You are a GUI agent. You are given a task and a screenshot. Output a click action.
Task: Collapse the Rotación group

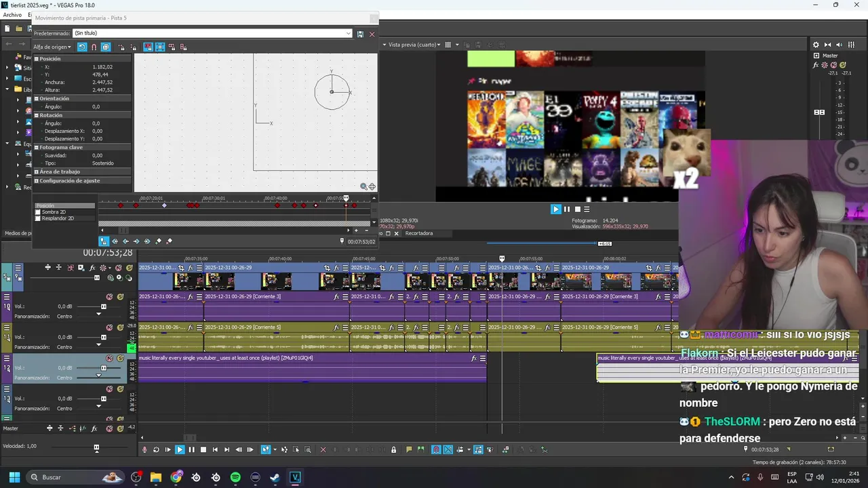pos(36,115)
